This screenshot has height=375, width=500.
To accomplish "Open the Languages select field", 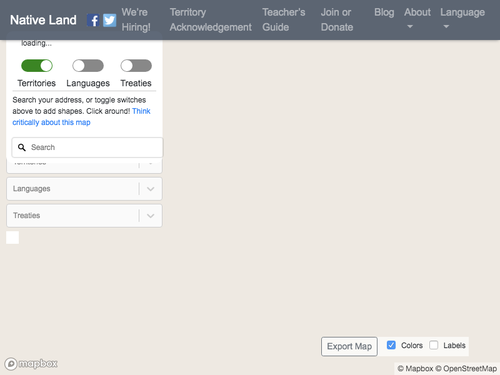I will [x=84, y=189].
